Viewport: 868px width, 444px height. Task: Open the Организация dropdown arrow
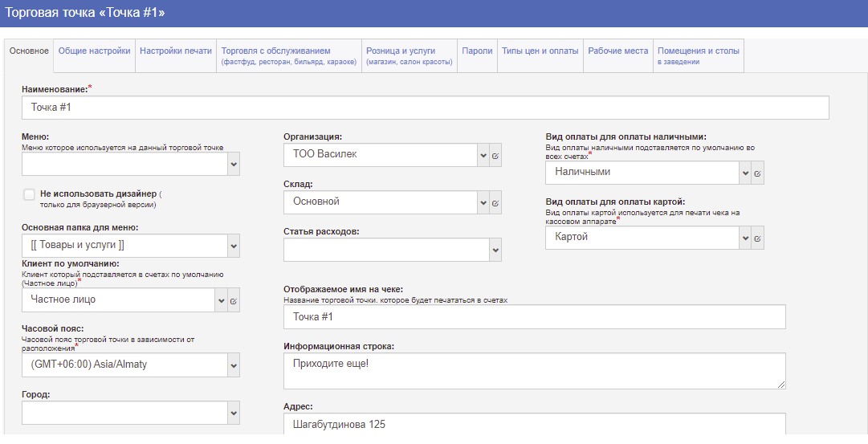[483, 156]
